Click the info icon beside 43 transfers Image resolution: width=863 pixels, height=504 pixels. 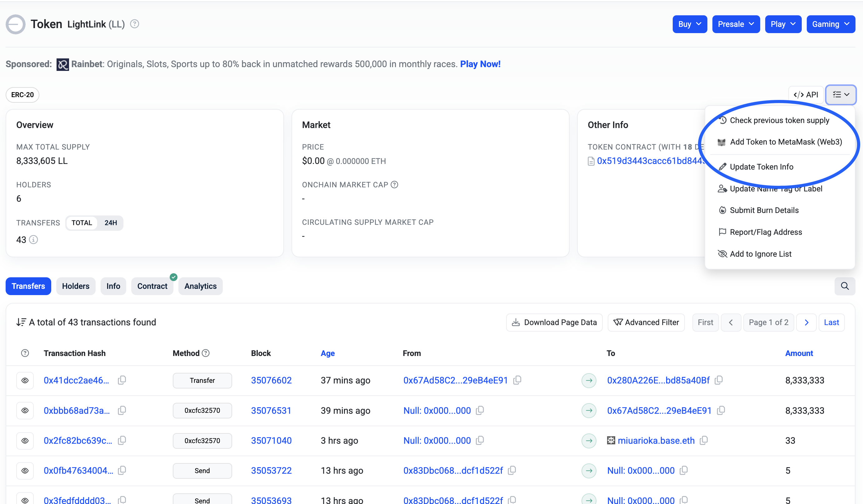click(x=33, y=240)
